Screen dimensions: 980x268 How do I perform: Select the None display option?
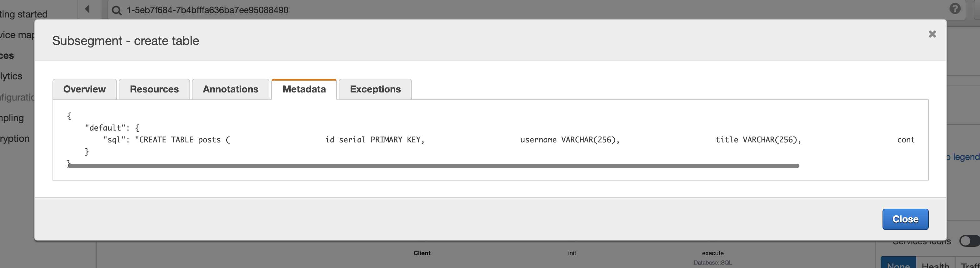point(898,265)
